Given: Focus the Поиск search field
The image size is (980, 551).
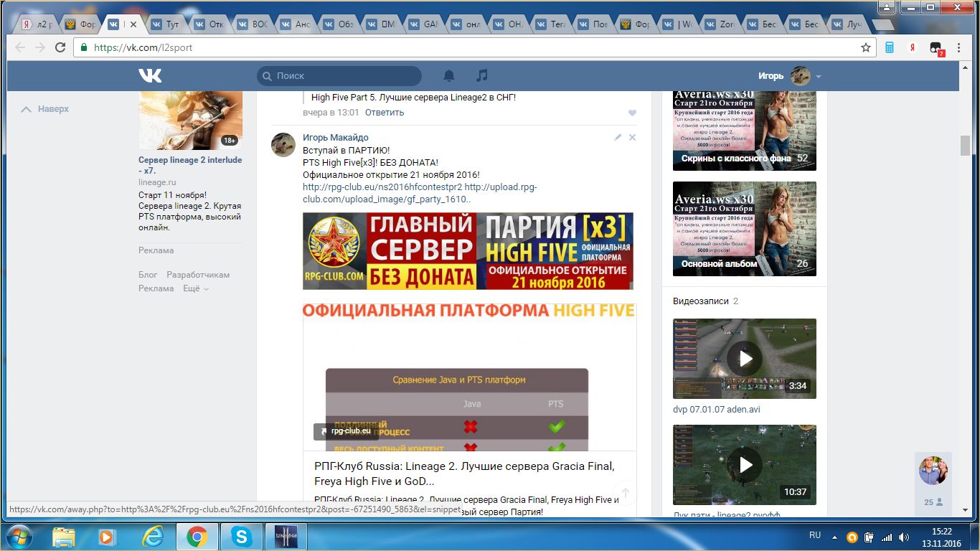Looking at the screenshot, I should pos(339,75).
